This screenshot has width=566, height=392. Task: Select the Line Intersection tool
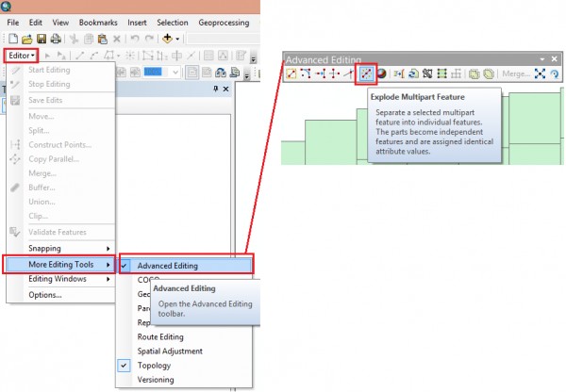(x=348, y=73)
